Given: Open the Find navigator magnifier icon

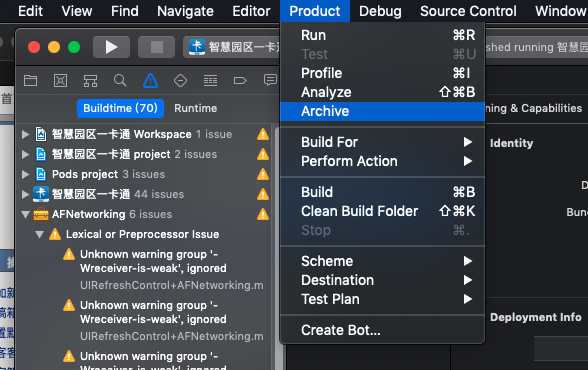Looking at the screenshot, I should tap(120, 80).
